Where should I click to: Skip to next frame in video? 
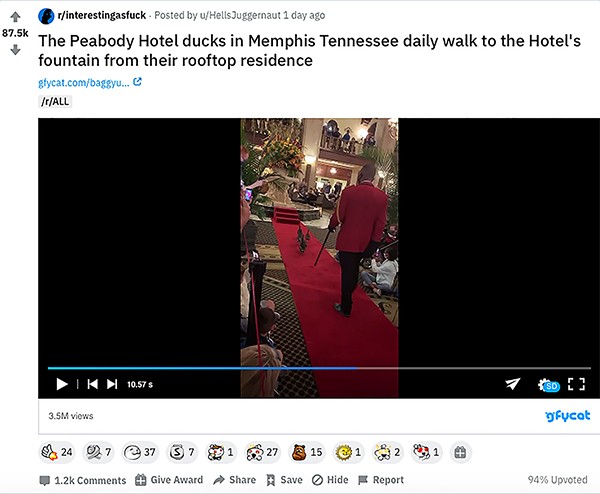click(x=112, y=384)
